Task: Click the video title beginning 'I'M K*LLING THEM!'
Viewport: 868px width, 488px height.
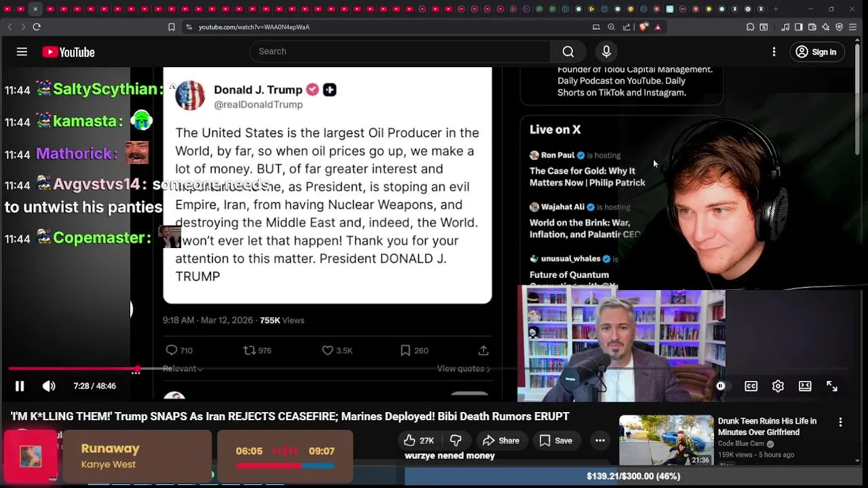Action: tap(290, 416)
